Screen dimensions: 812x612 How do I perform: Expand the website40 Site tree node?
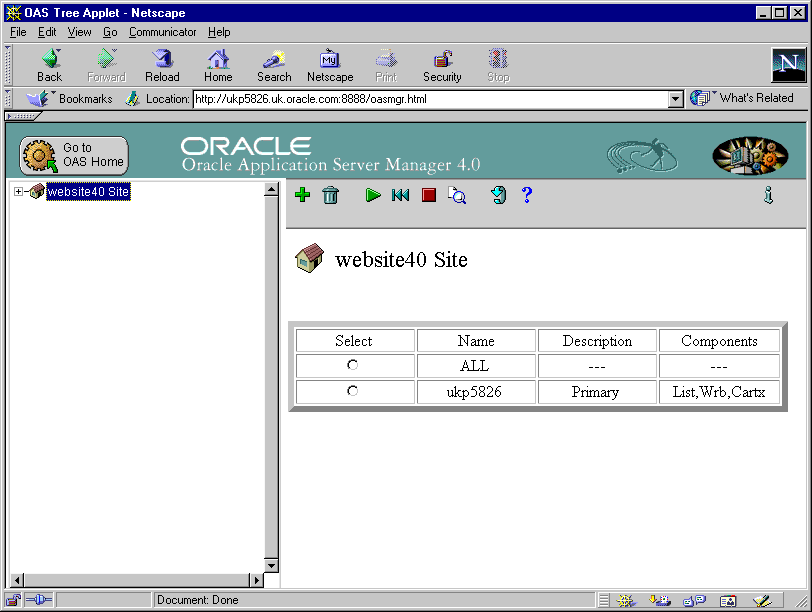[x=18, y=192]
